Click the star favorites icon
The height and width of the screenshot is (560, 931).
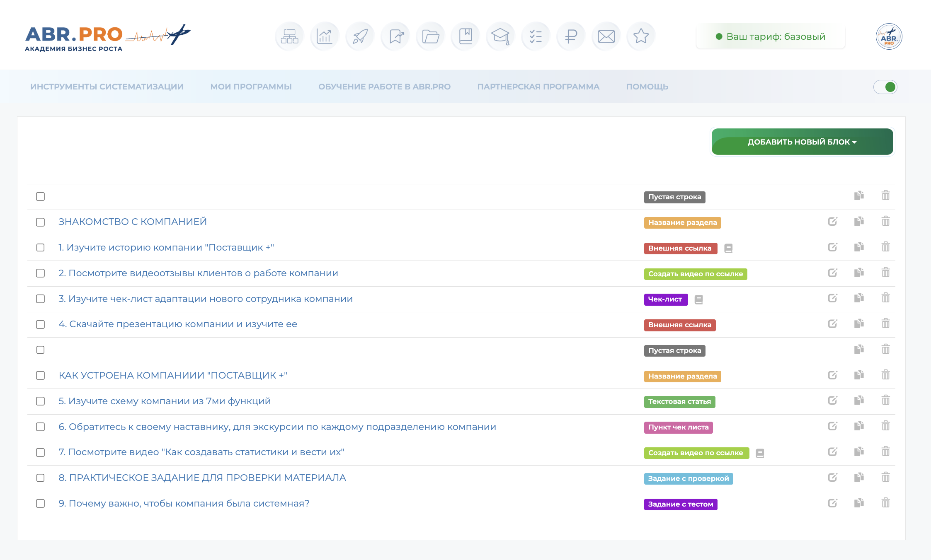tap(641, 36)
